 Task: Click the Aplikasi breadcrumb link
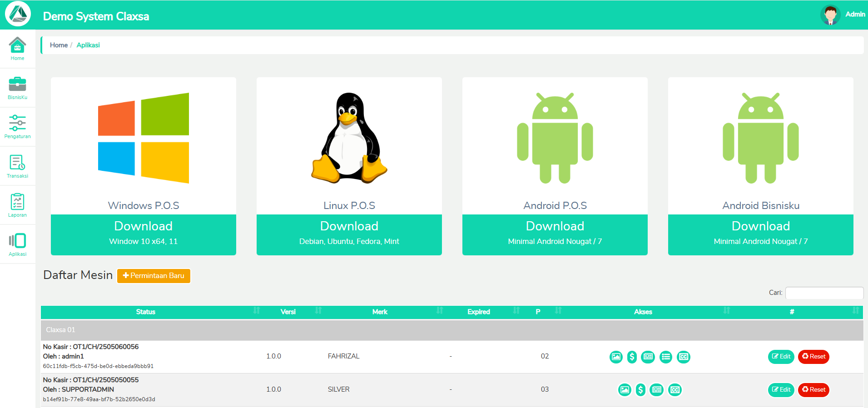pyautogui.click(x=88, y=45)
